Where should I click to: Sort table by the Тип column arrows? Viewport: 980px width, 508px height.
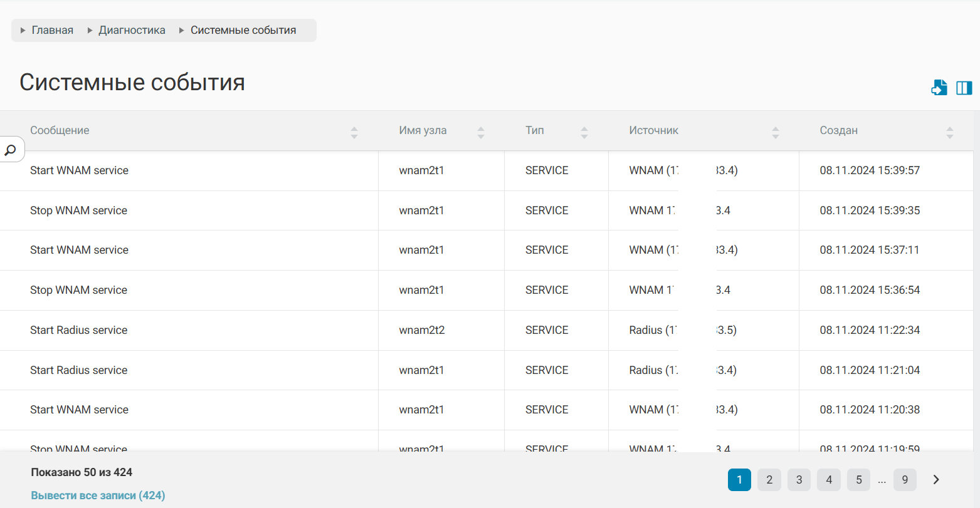[584, 132]
